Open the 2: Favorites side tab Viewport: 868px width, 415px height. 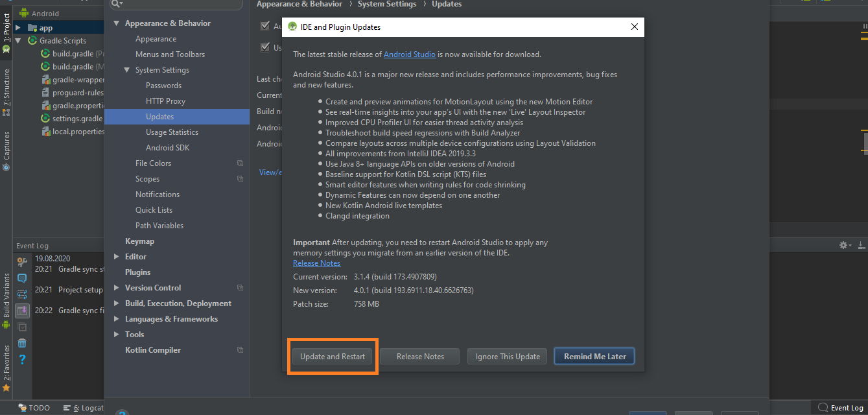point(6,368)
